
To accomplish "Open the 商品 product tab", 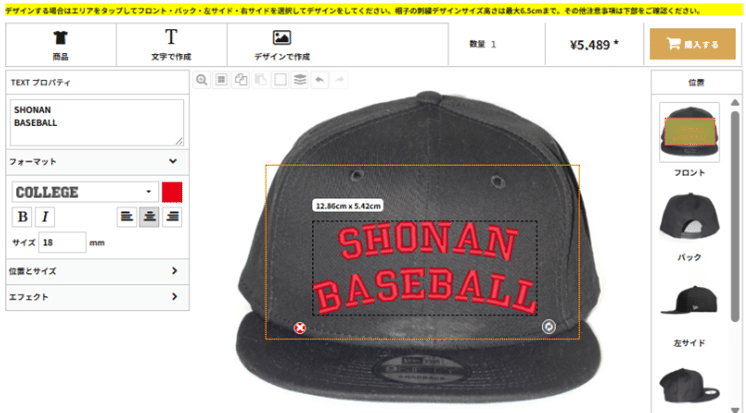I will click(x=60, y=45).
